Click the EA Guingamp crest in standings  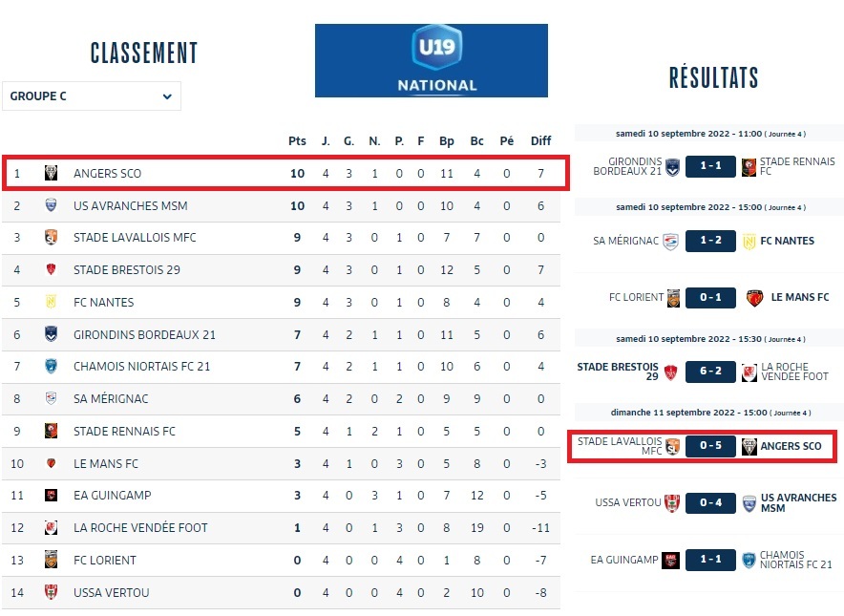(x=52, y=496)
